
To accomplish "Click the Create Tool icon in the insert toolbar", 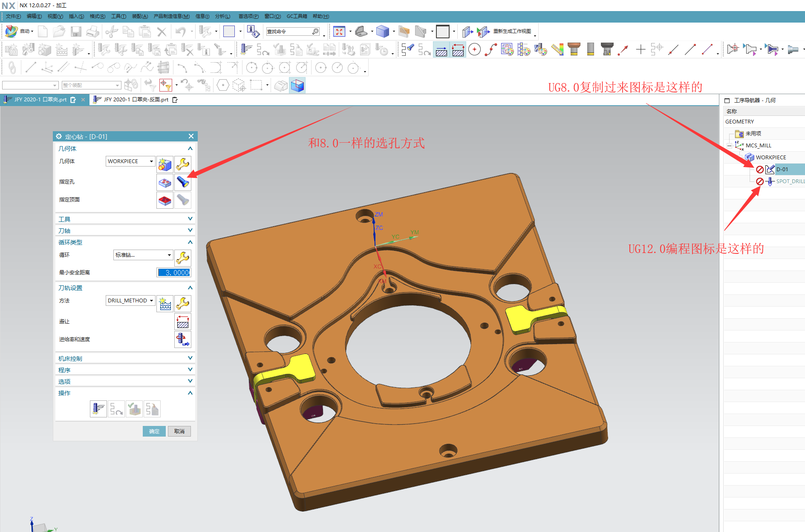I will 28,49.
